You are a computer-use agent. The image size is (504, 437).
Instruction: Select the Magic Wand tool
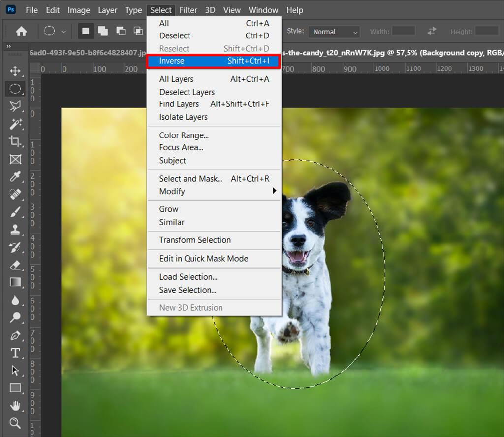click(x=15, y=124)
